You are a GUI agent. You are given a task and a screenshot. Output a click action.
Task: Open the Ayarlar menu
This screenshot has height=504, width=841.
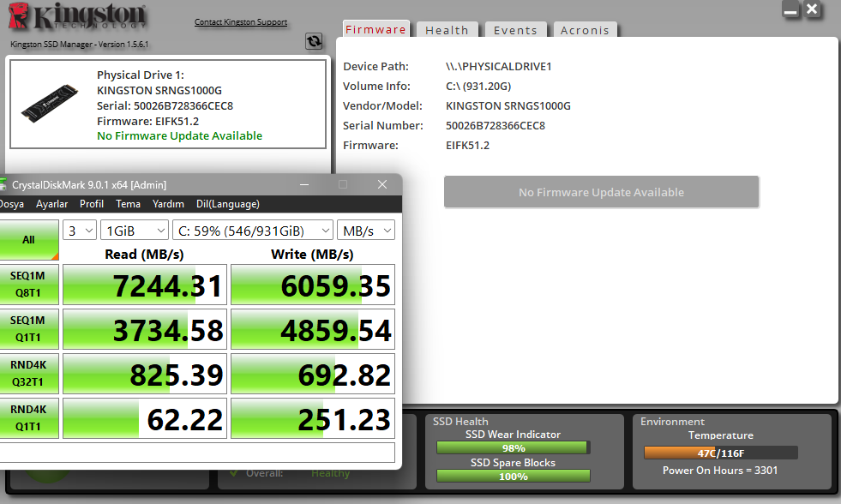tap(52, 204)
